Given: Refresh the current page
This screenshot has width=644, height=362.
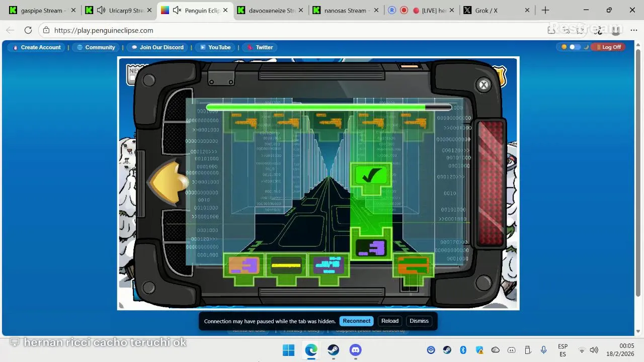Looking at the screenshot, I should [28, 30].
